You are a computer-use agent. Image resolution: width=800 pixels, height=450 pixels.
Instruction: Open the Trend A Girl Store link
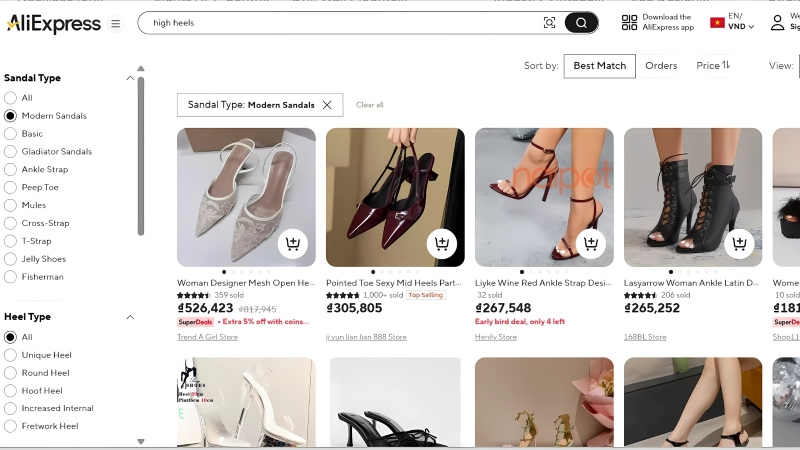pyautogui.click(x=207, y=337)
